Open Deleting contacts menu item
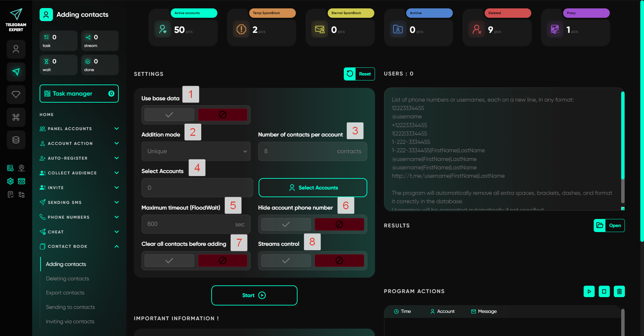 point(67,279)
